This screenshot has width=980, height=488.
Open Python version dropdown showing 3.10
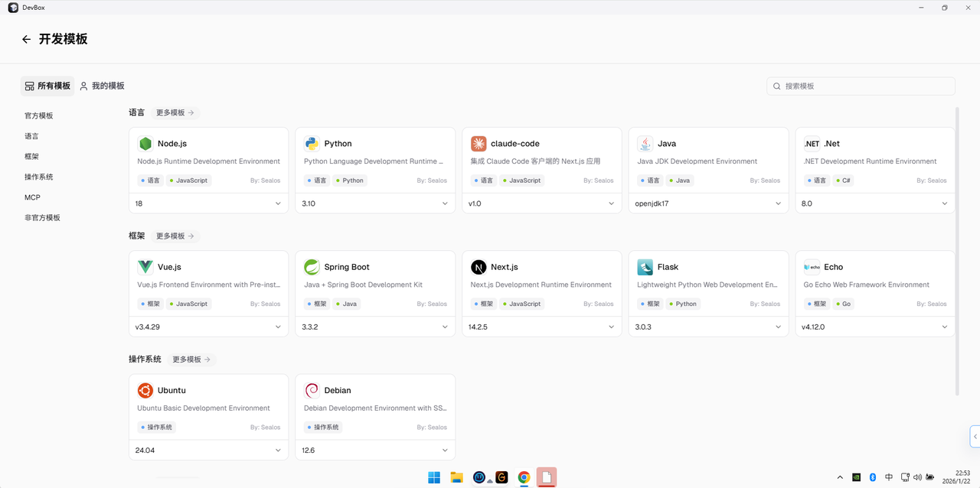tap(375, 203)
